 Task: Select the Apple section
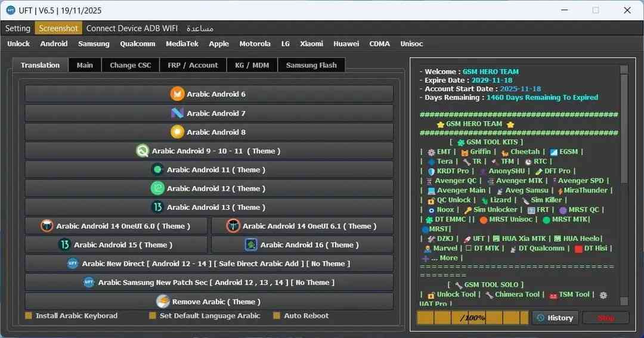[219, 44]
